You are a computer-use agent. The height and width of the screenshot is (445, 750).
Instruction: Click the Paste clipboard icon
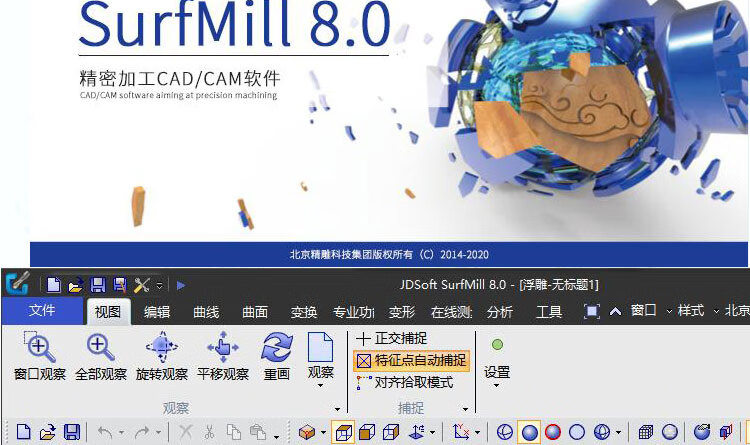click(x=258, y=432)
